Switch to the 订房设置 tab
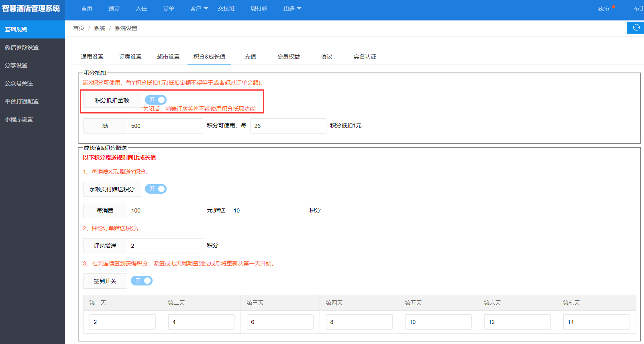The image size is (644, 344). (x=130, y=57)
